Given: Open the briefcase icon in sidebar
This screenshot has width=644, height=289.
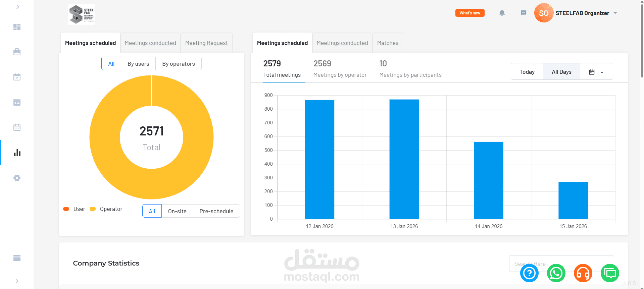Looking at the screenshot, I should click(17, 52).
